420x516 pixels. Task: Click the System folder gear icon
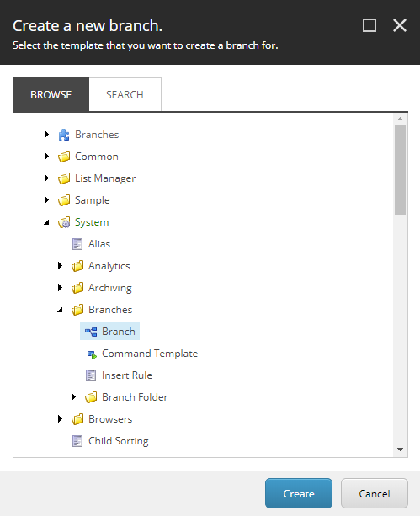pyautogui.click(x=64, y=222)
